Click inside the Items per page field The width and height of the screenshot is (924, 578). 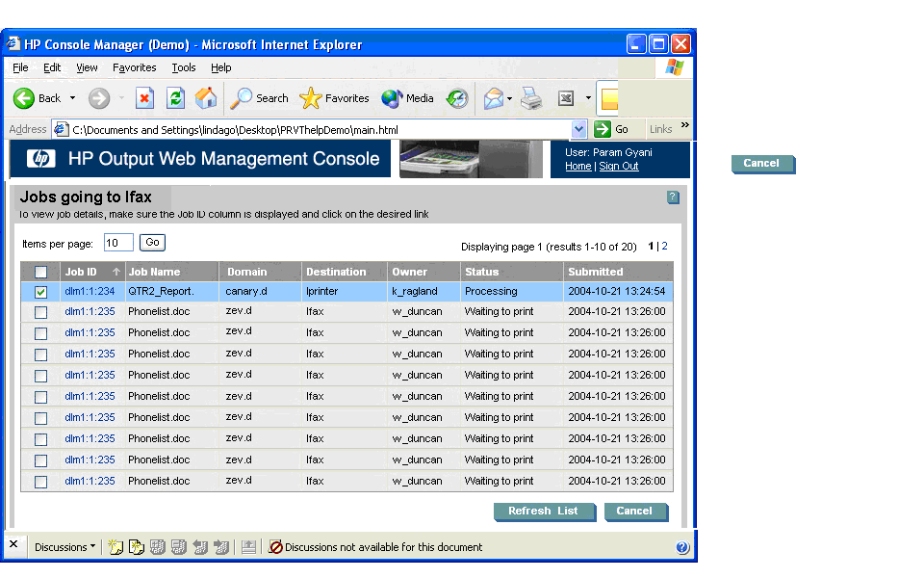point(117,242)
